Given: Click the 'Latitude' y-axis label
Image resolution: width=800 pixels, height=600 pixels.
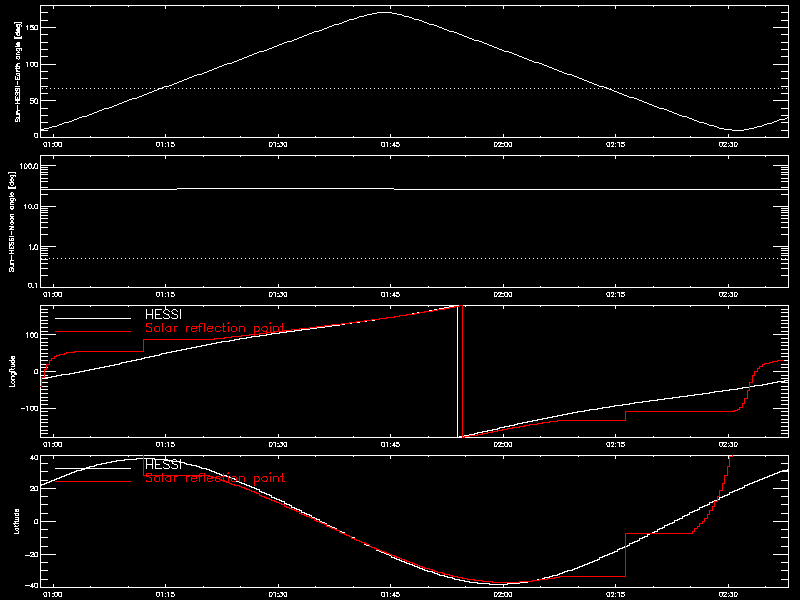Looking at the screenshot, I should pos(16,521).
